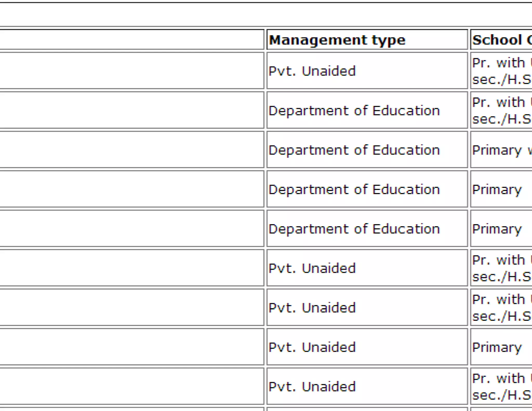Click Pvt. Unaided beside the last Primary cell
This screenshot has height=411, width=532.
pos(312,347)
